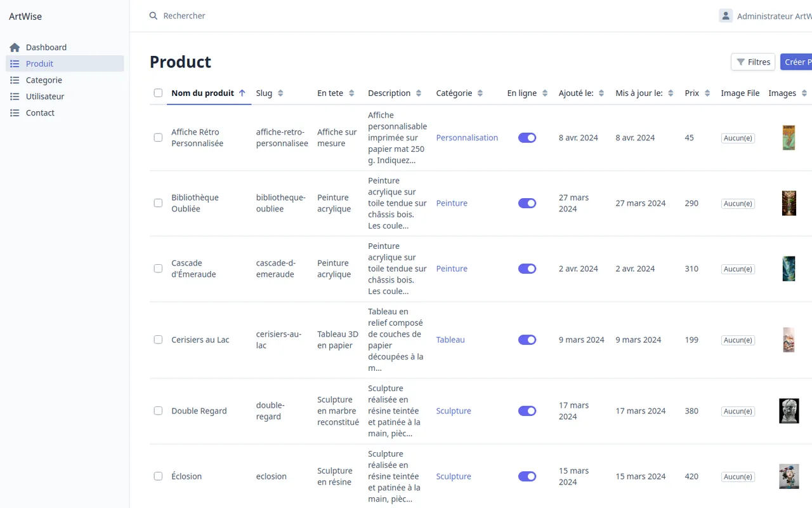The image size is (812, 508).
Task: Sort by Ajouté le using its arrows
Action: pos(601,93)
